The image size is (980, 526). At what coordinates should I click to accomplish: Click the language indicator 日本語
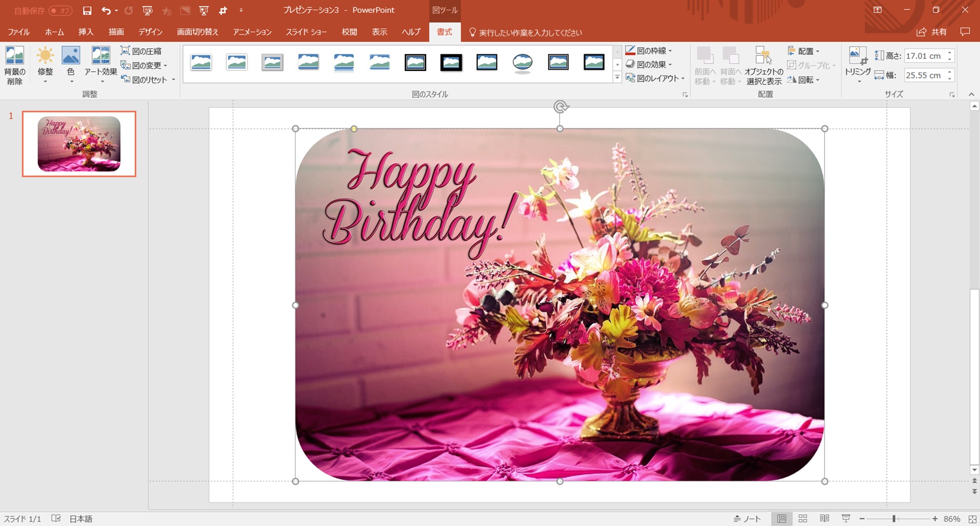tap(81, 519)
